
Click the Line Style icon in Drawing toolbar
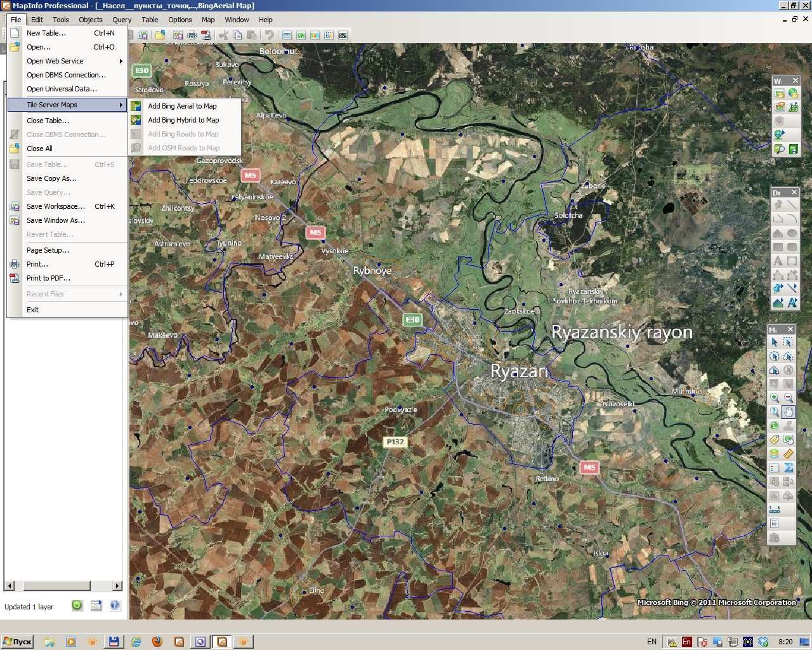(792, 289)
